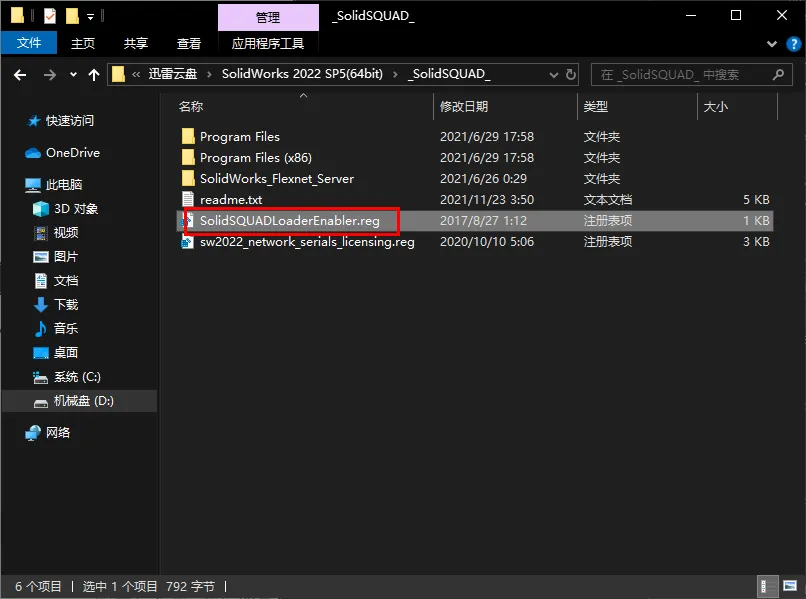Select 此电脑 in navigation pane
Screen dimensions: 806x599
coord(64,185)
